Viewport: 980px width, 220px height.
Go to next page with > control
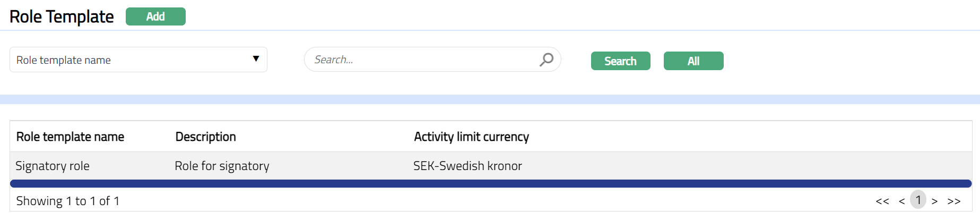point(934,201)
